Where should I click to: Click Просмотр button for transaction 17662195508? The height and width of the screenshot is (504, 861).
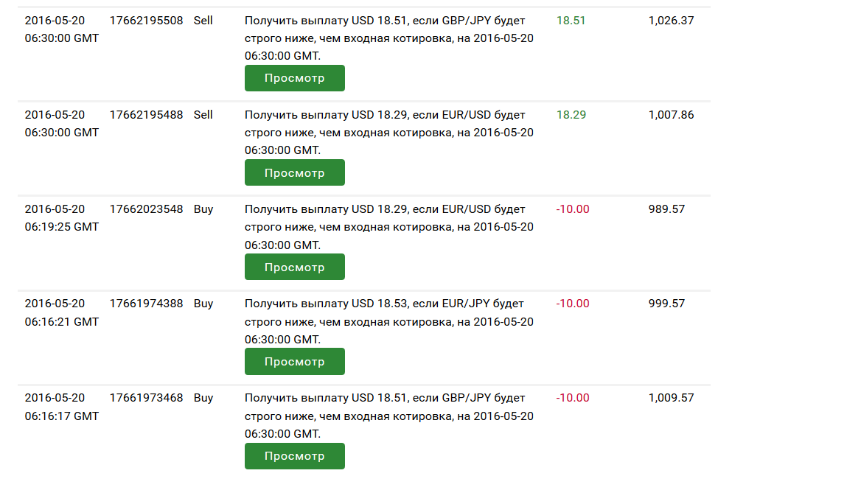point(294,78)
